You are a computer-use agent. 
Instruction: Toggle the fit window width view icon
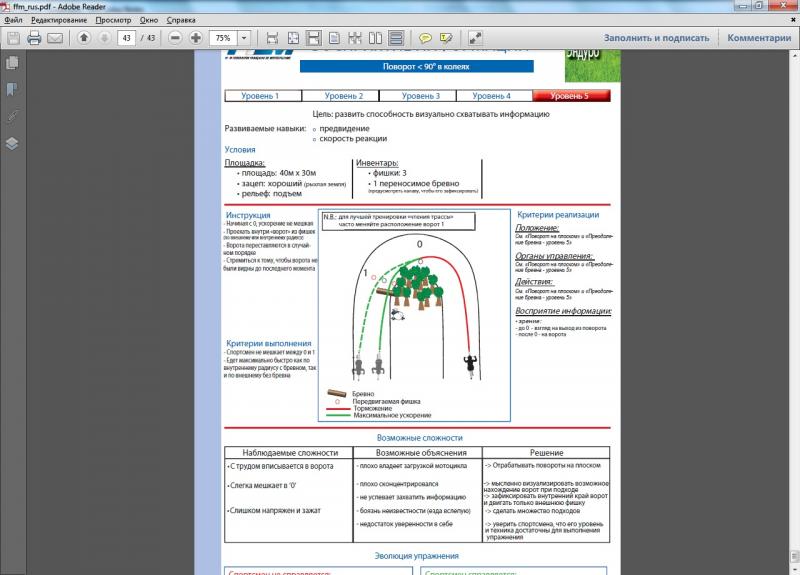pos(313,38)
